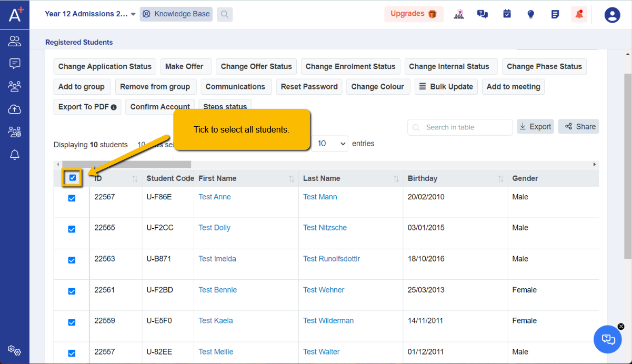The image size is (632, 364).
Task: Open the entries-per-page dropdown showing 10
Action: point(329,144)
